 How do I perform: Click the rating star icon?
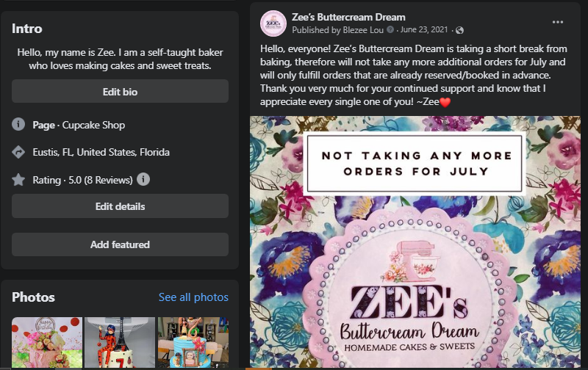pyautogui.click(x=19, y=179)
